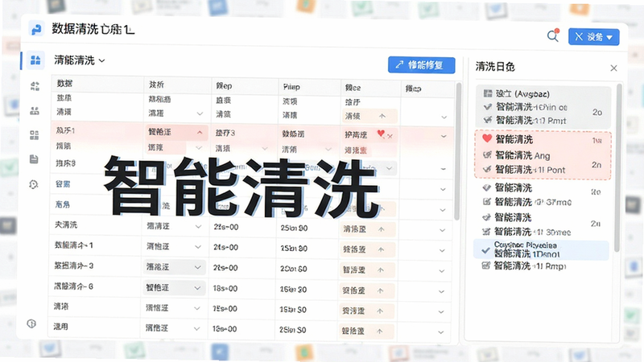
Task: Open the second-column dropdown in the row ending -6
Action: (x=175, y=288)
